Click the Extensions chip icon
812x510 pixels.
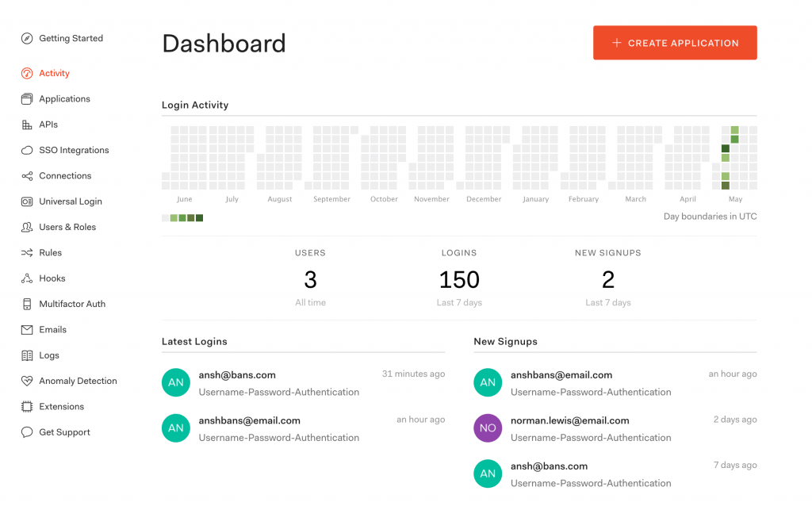tap(27, 407)
